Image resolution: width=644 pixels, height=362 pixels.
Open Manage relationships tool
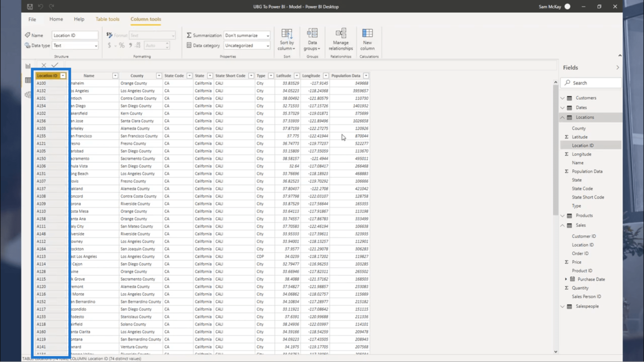(x=341, y=39)
